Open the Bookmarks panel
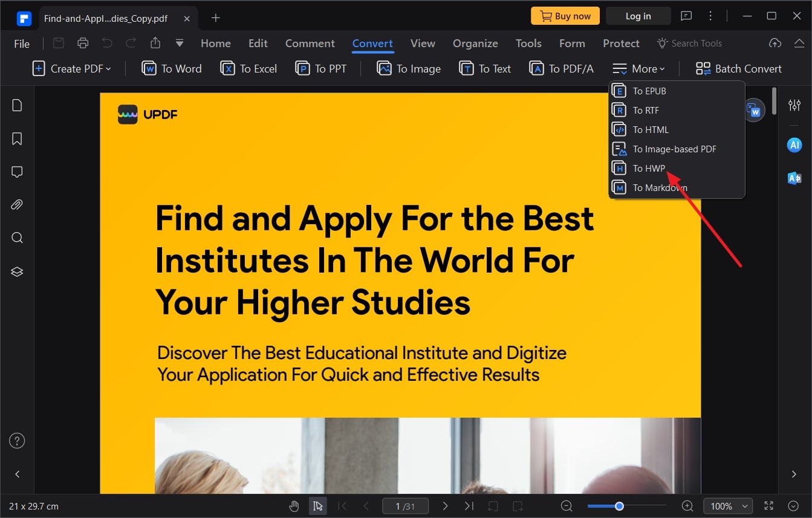Viewport: 812px width, 518px height. coord(16,138)
